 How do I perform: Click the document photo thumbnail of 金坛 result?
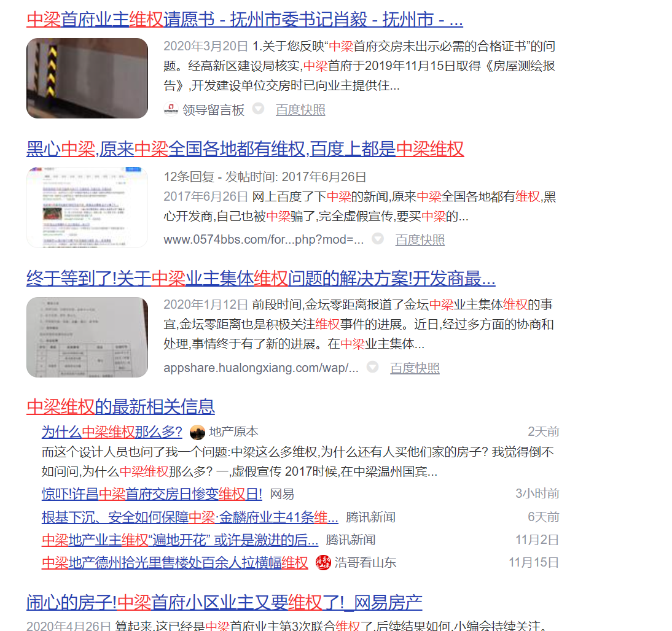(x=87, y=337)
